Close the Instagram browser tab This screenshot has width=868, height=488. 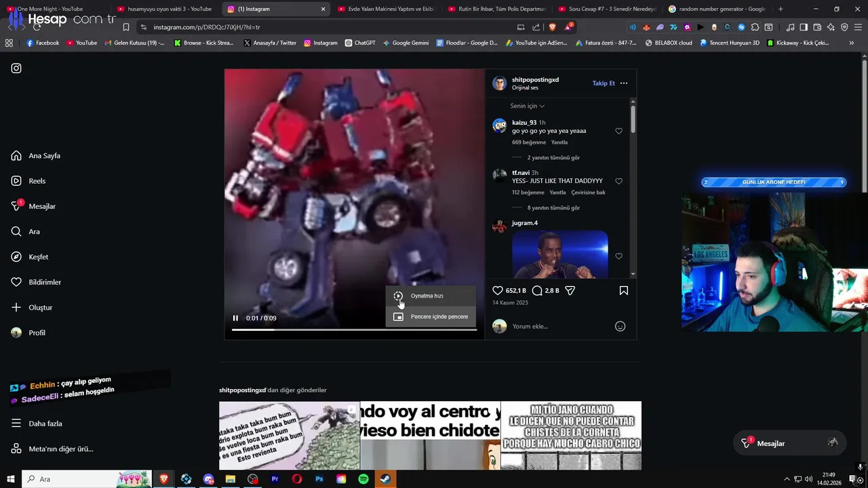point(323,9)
